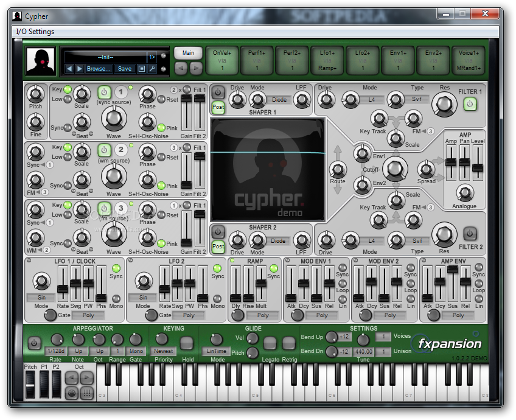Open Filter 1 L4 mode dropdown
This screenshot has width=516, height=420.
tap(372, 99)
